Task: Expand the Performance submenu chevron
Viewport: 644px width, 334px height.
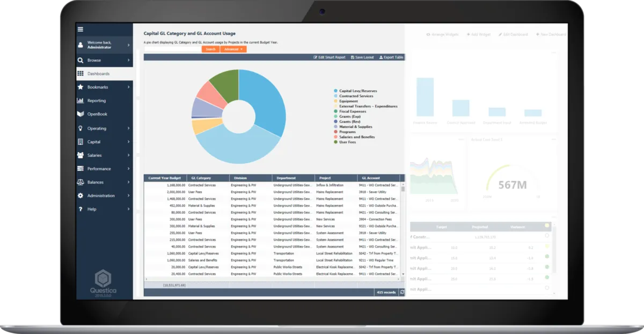Action: [x=129, y=169]
